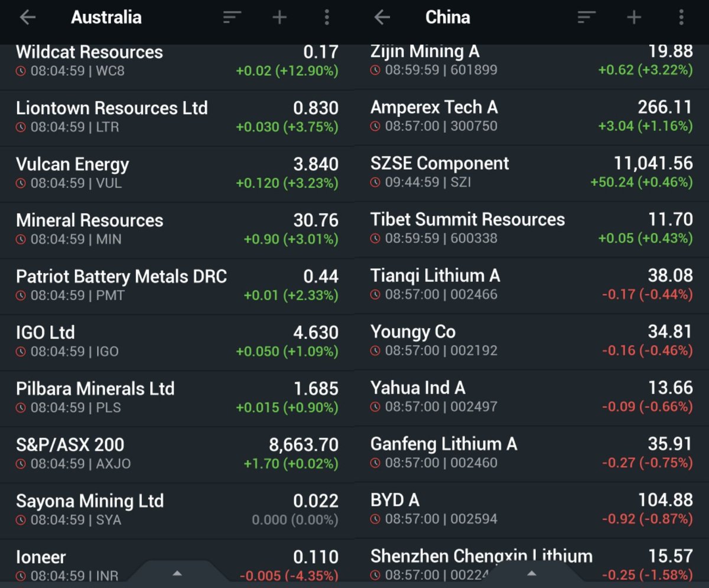Viewport: 709px width, 588px height.
Task: Open the Pilbara Minerals Ltd quote
Action: coord(171,397)
